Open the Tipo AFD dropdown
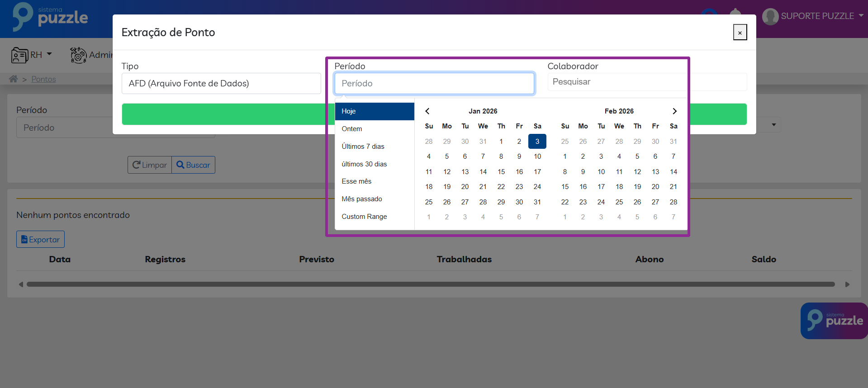 click(x=221, y=84)
